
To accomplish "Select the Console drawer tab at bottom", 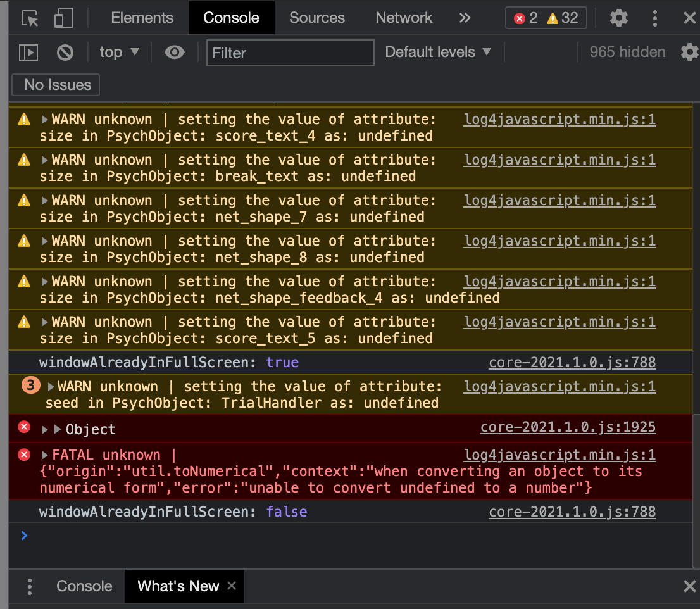I will pos(84,586).
